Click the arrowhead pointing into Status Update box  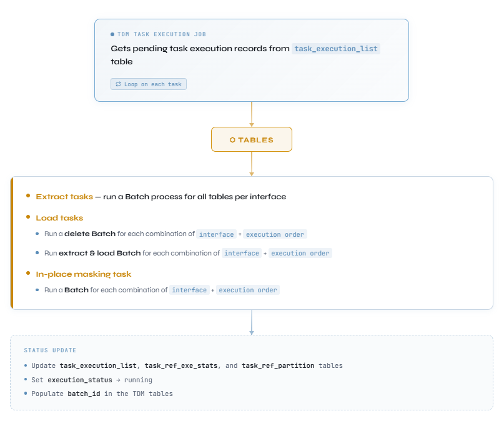pyautogui.click(x=252, y=332)
